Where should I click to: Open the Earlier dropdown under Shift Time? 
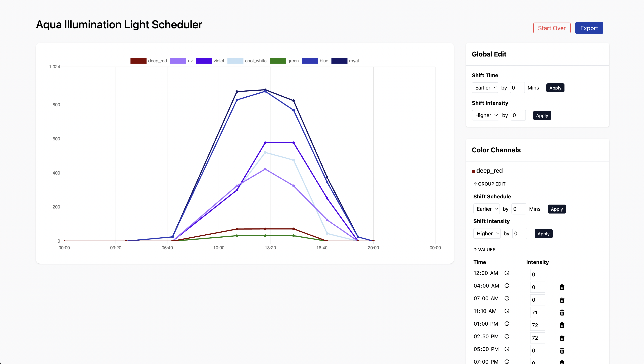click(x=485, y=87)
